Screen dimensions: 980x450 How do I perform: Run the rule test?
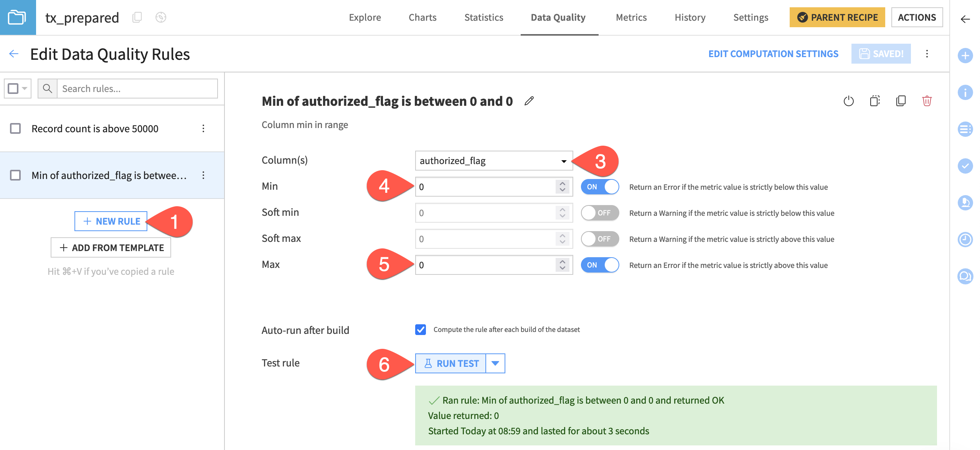pos(450,363)
